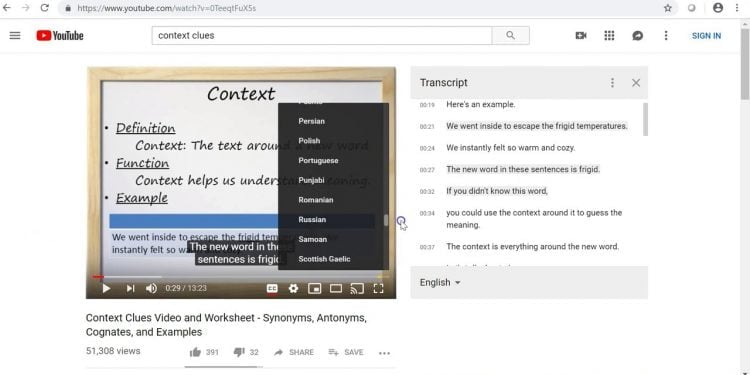
Task: Go forward in browser history
Action: coord(25,8)
